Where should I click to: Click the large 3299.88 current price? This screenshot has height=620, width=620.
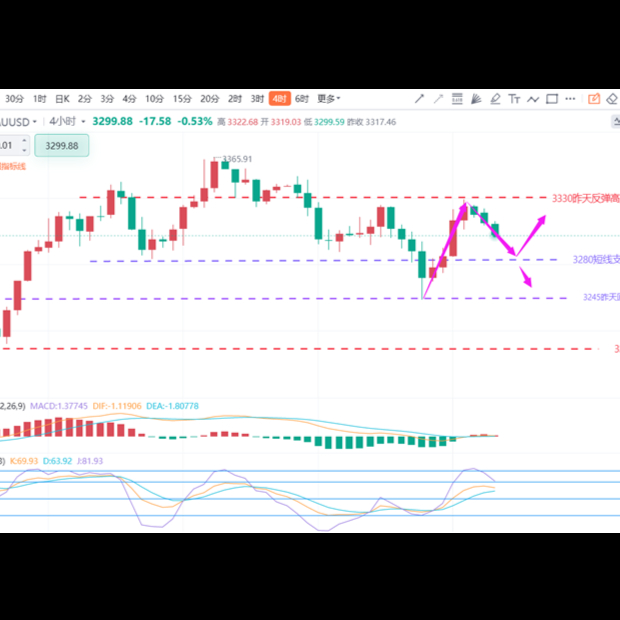click(x=112, y=121)
